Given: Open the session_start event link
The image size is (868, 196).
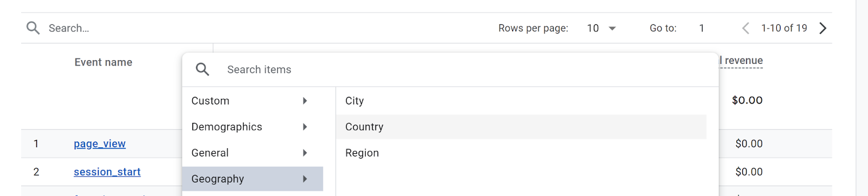Looking at the screenshot, I should click(x=107, y=172).
